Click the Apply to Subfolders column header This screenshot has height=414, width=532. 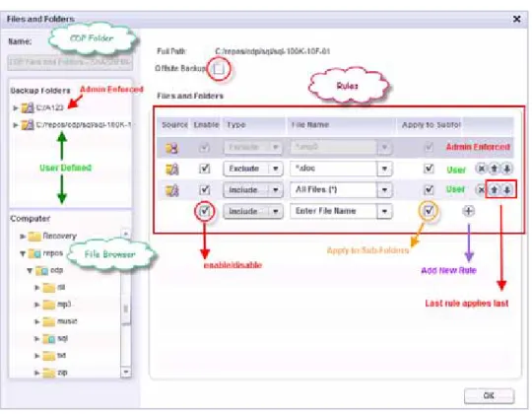point(431,125)
